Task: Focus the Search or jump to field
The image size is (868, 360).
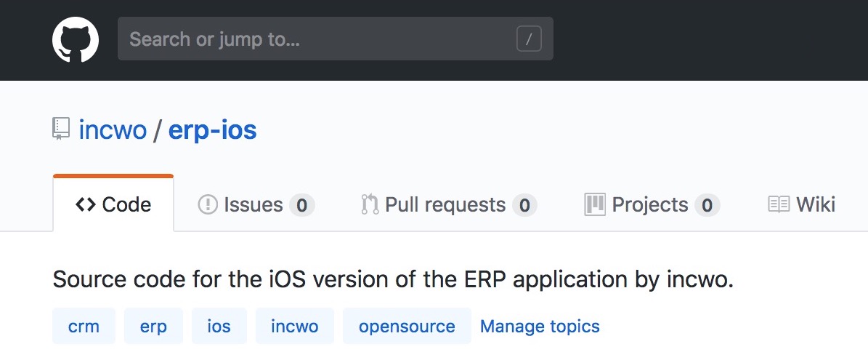Action: coord(336,39)
